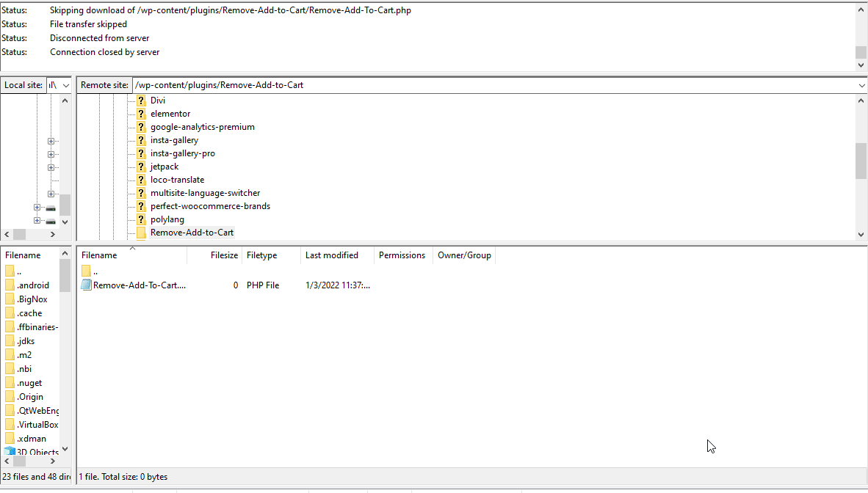Screen dimensions: 868x493
Task: Sort remote files by Last modified column
Action: click(x=332, y=255)
